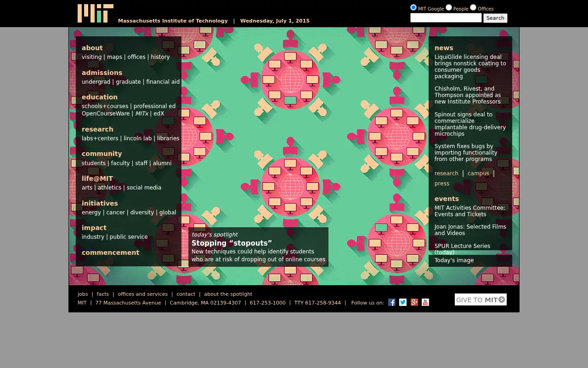Viewport: 588px width, 368px height.
Task: Open the commencement heading link
Action: pos(110,253)
